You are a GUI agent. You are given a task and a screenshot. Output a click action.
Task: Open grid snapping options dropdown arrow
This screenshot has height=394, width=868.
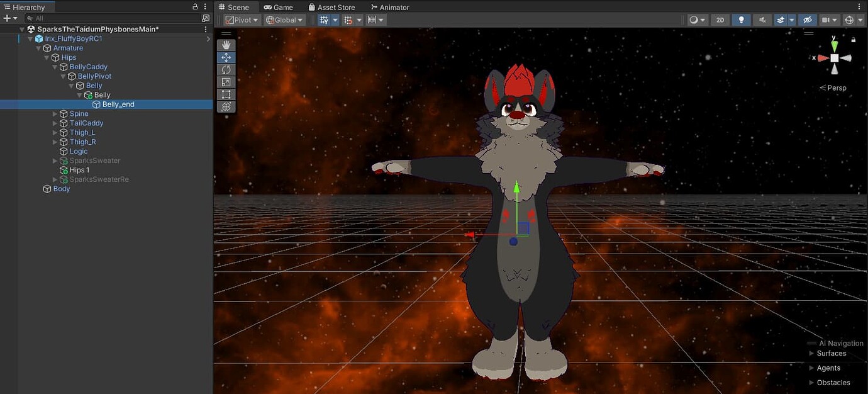click(x=335, y=20)
